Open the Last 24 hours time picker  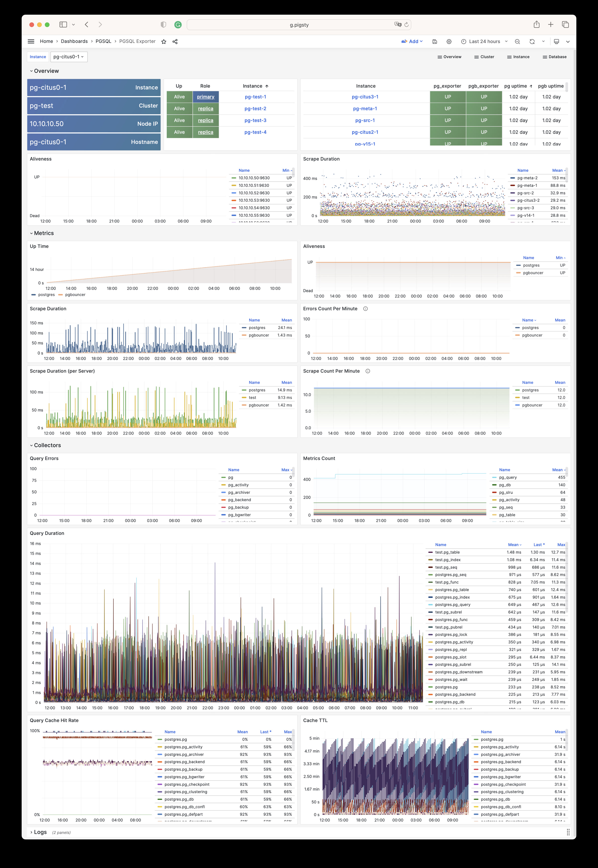click(485, 41)
